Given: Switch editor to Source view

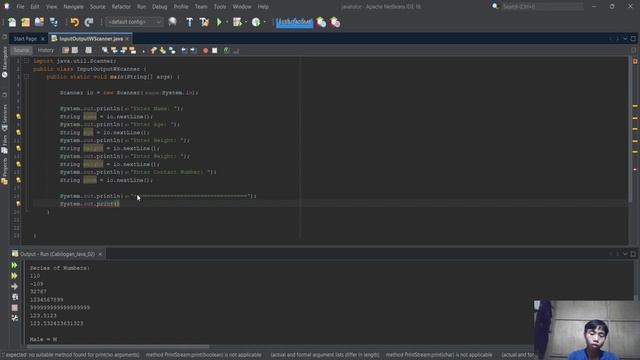Looking at the screenshot, I should (x=22, y=50).
